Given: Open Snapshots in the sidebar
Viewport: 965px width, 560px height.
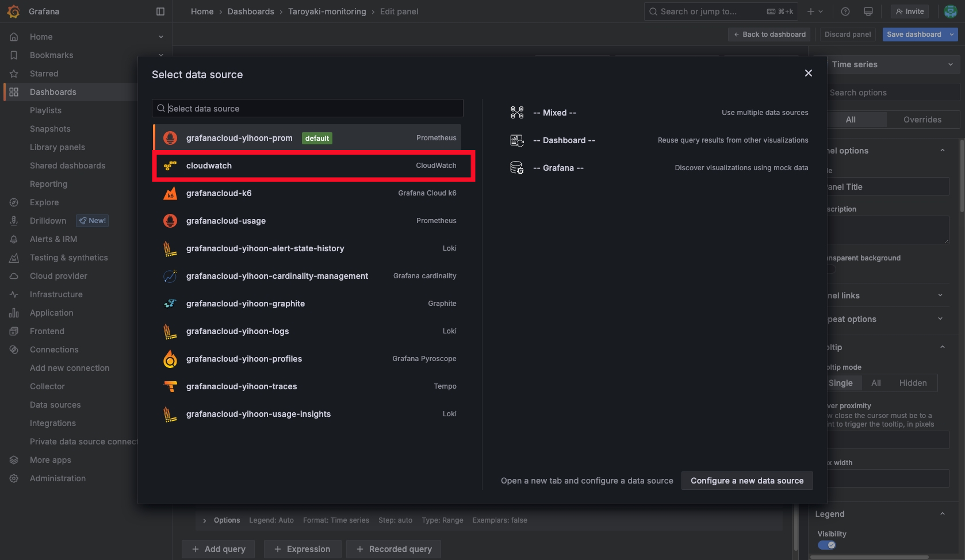Looking at the screenshot, I should [50, 129].
